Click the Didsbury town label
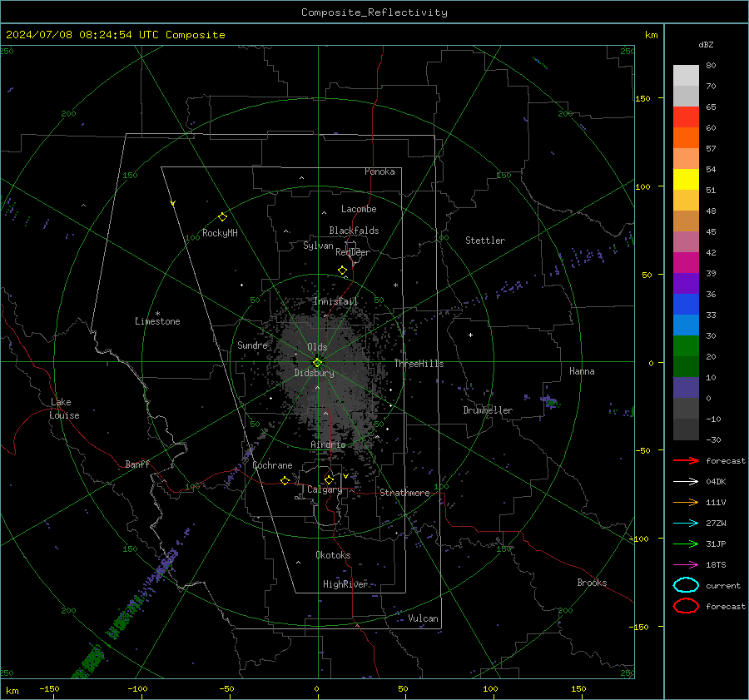Viewport: 749px width, 700px height. (x=314, y=373)
